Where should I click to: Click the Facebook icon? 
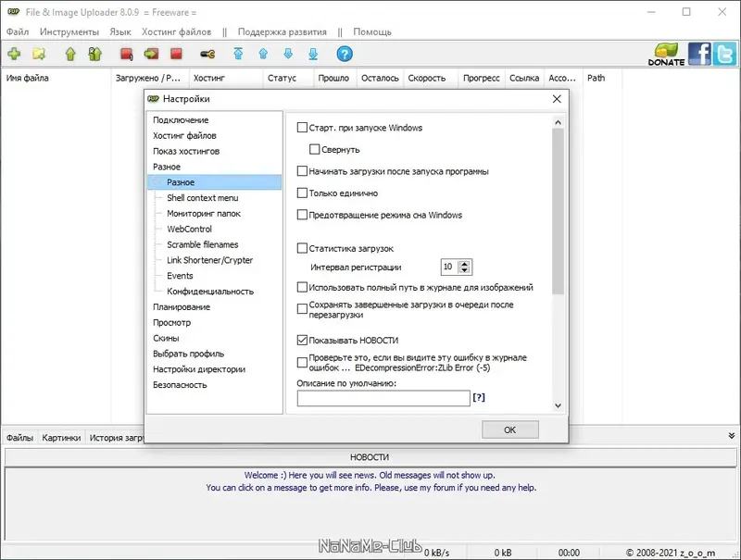pyautogui.click(x=699, y=54)
